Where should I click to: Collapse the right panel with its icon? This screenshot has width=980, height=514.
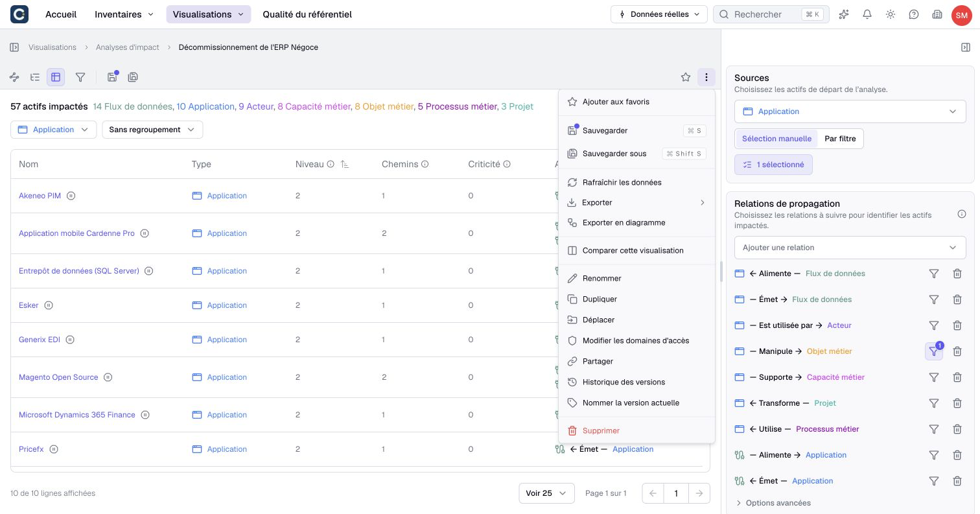coord(966,47)
